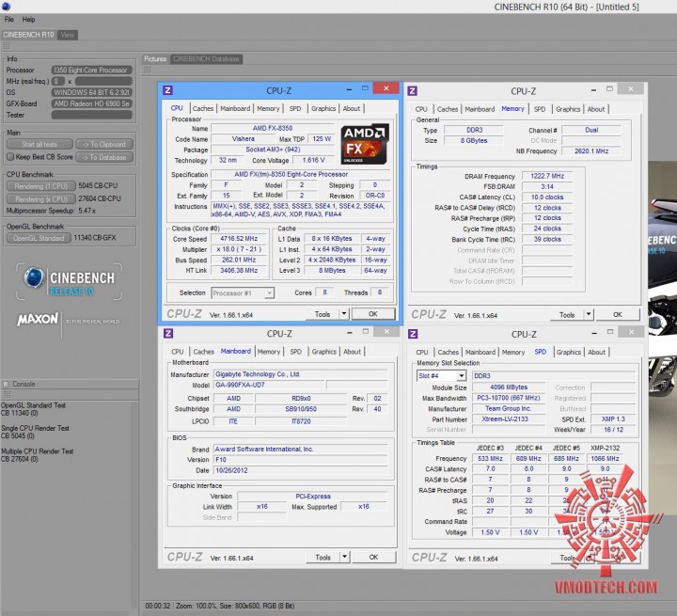Toggle Keep Best CB Score checkbox
This screenshot has width=677, height=616.
point(10,156)
